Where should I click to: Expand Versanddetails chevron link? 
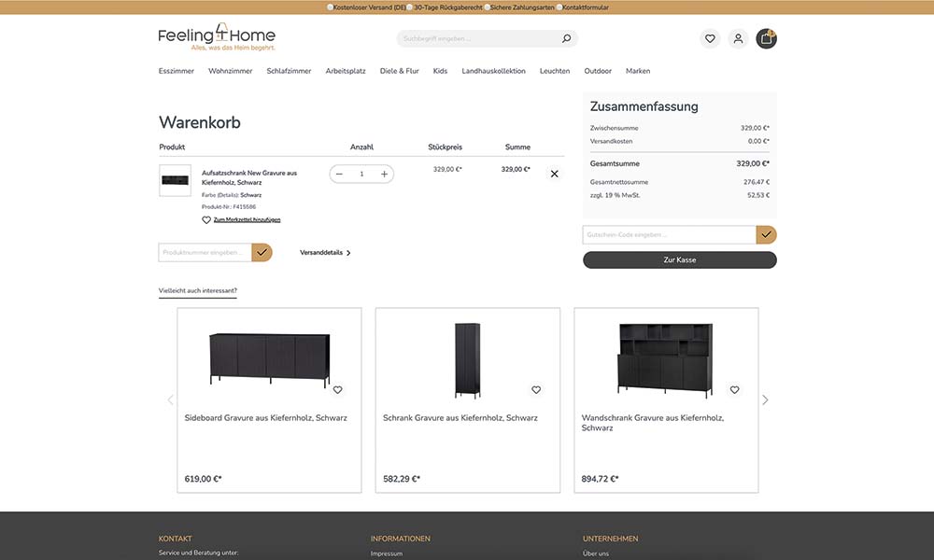point(325,252)
